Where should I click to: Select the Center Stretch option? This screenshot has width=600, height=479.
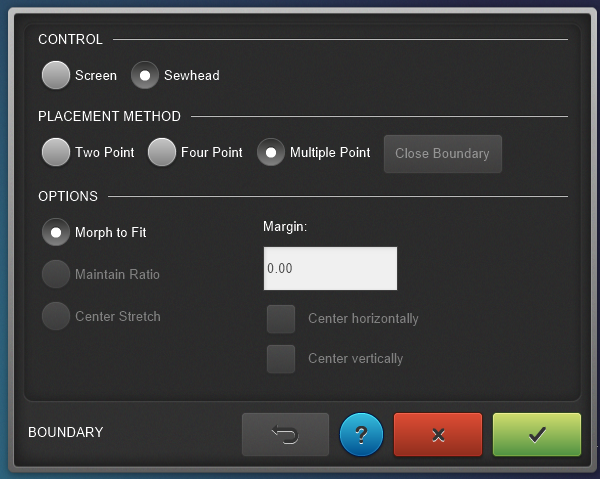pos(57,316)
